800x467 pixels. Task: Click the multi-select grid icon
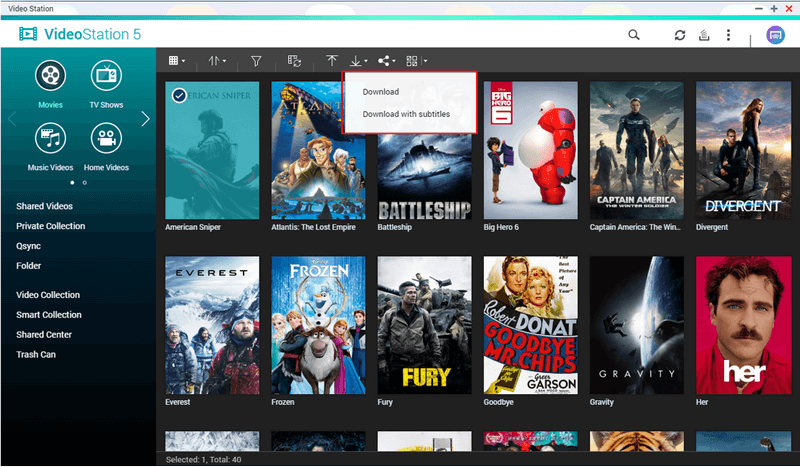411,61
